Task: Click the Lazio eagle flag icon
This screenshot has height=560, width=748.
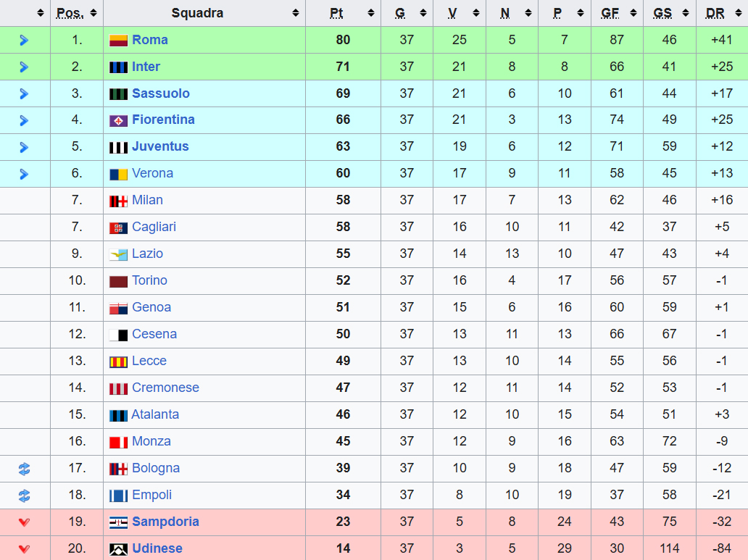Action: tap(118, 255)
